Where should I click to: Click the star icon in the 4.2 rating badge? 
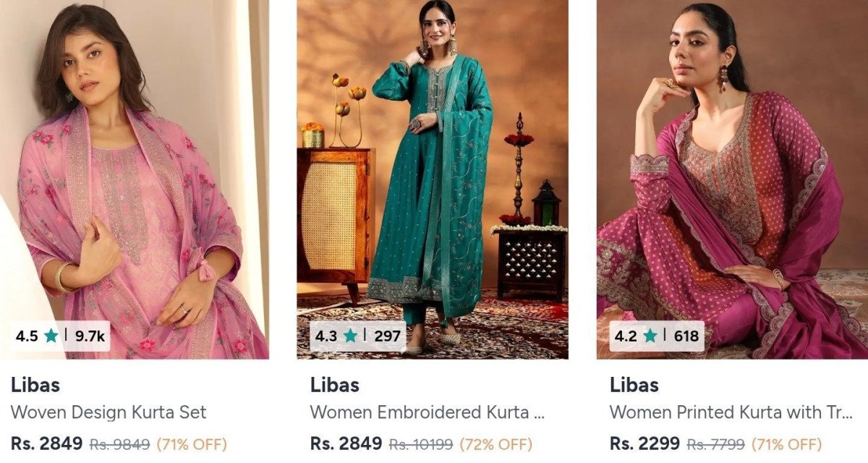[x=650, y=336]
